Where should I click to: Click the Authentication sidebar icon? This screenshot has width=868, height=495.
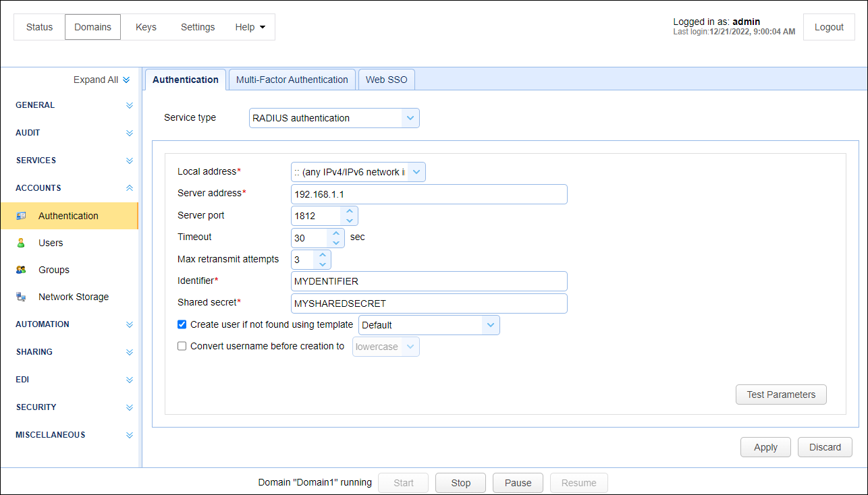22,216
